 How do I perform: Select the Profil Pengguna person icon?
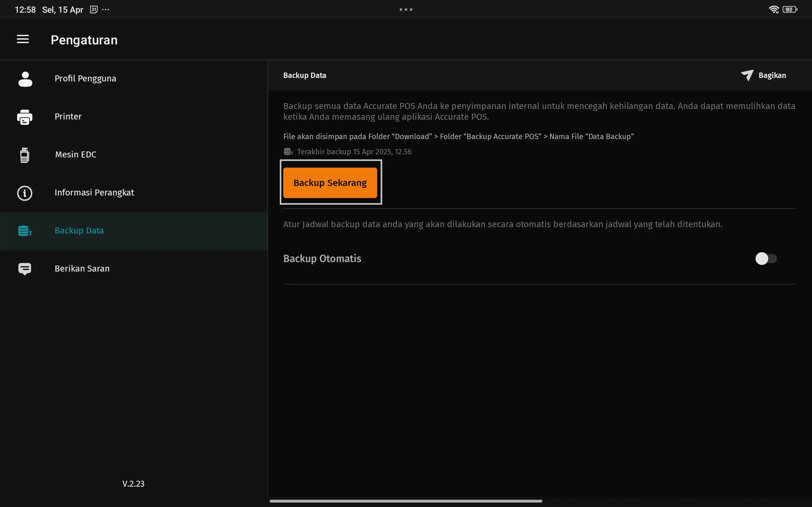point(25,79)
